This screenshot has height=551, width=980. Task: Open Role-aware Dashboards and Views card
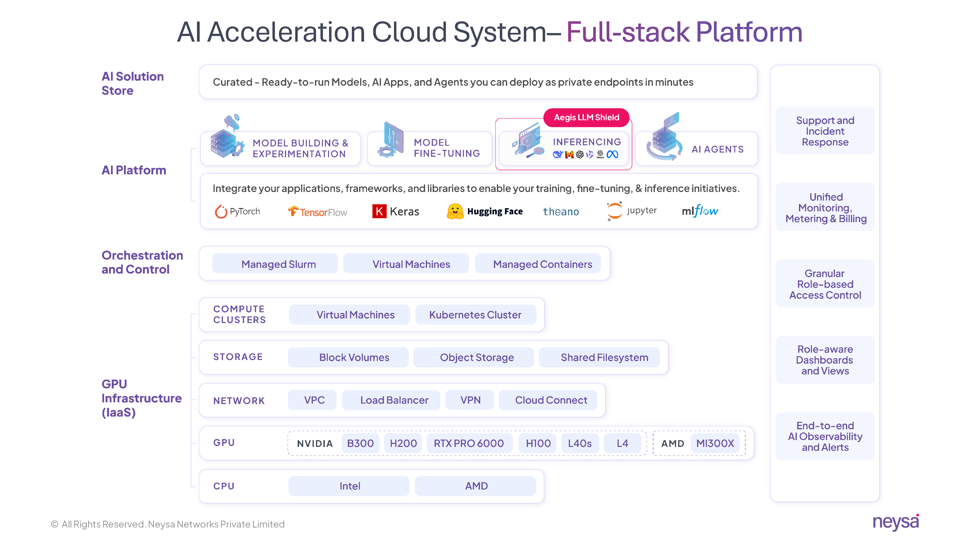825,360
